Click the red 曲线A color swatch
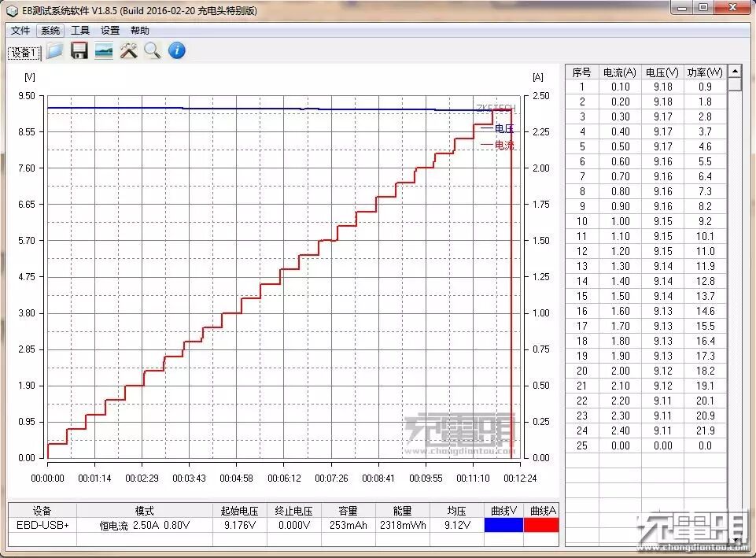Viewport: 756px width, 558px height. click(541, 525)
